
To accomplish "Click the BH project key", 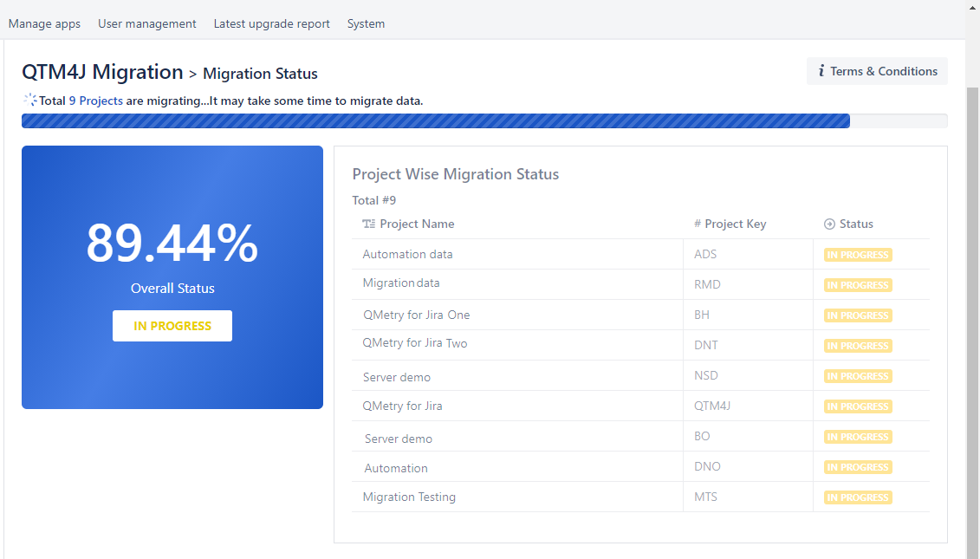I will point(701,315).
